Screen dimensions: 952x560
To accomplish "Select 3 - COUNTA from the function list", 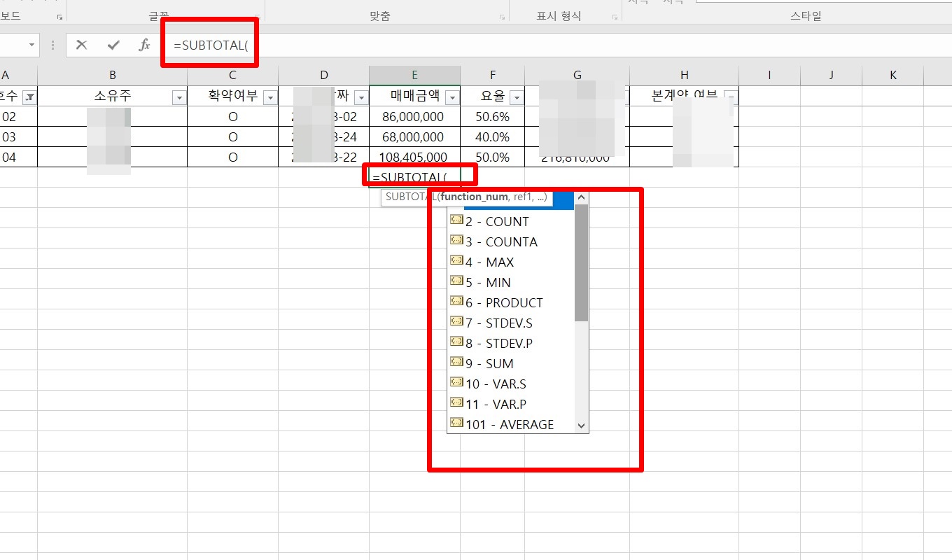I will [510, 241].
